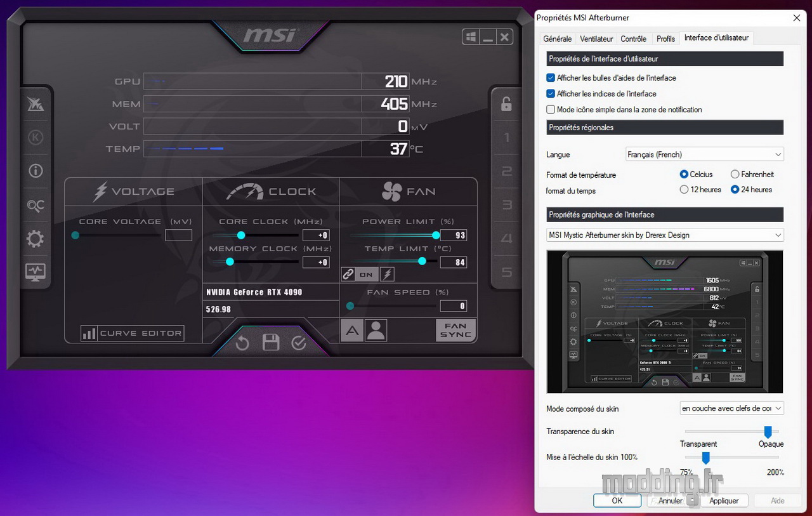Enable Mode icône simple checkbox
The height and width of the screenshot is (516, 812).
(x=551, y=110)
